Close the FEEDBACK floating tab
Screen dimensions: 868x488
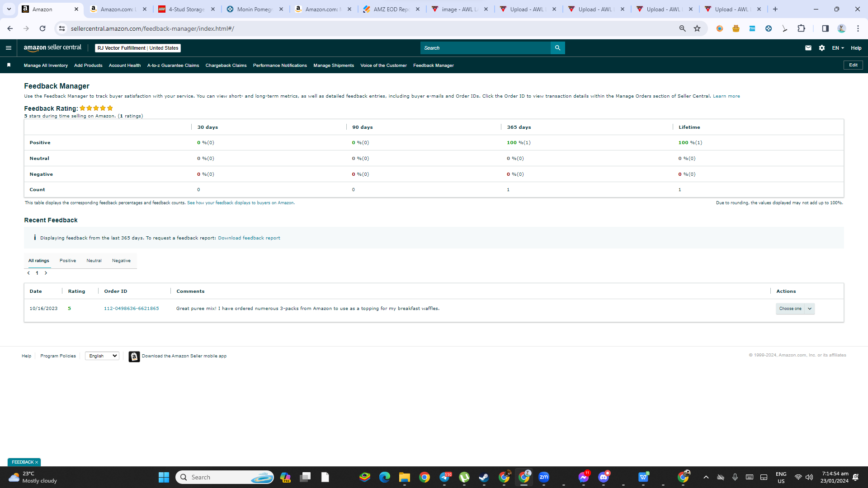(x=37, y=462)
